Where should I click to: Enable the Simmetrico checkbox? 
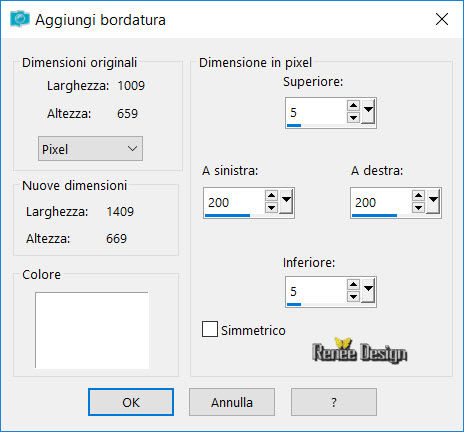tap(210, 329)
